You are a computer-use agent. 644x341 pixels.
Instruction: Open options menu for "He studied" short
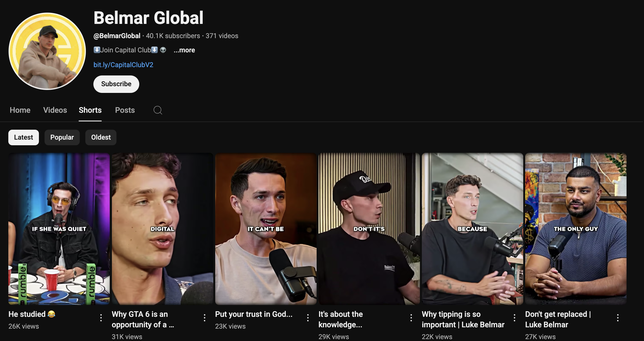(101, 318)
